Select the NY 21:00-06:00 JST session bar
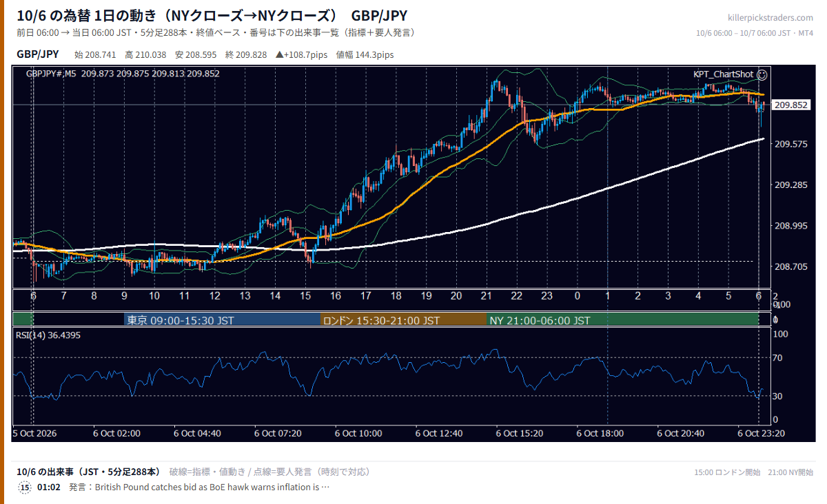The height and width of the screenshot is (504, 827). [623, 320]
